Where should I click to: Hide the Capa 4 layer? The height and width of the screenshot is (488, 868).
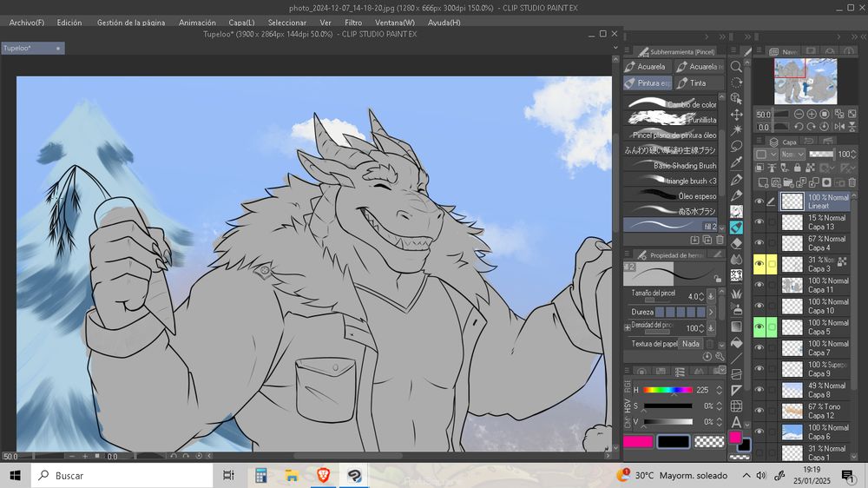759,243
